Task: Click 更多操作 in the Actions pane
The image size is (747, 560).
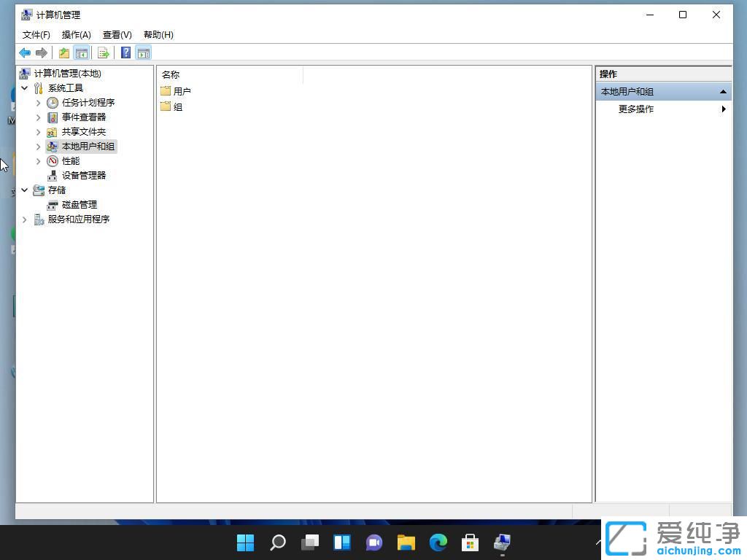Action: 635,109
